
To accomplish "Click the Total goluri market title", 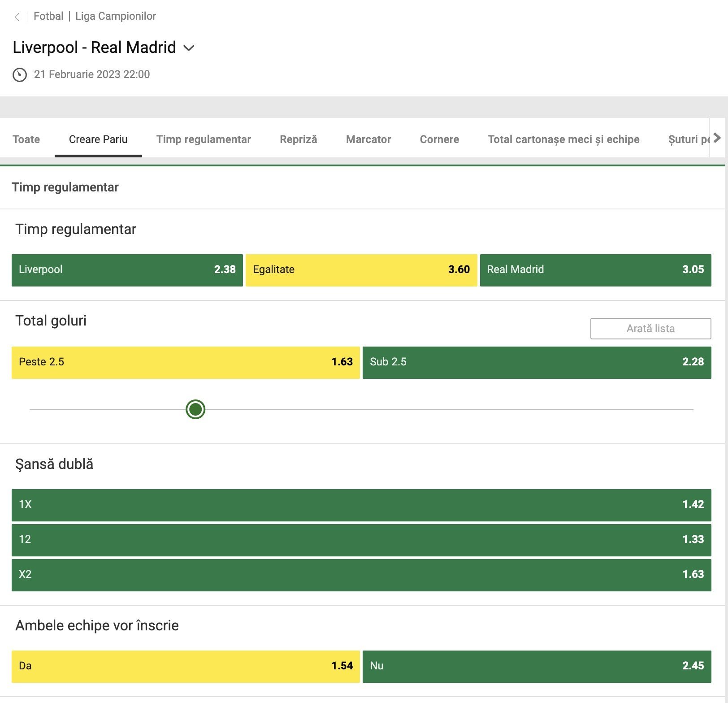I will point(51,321).
